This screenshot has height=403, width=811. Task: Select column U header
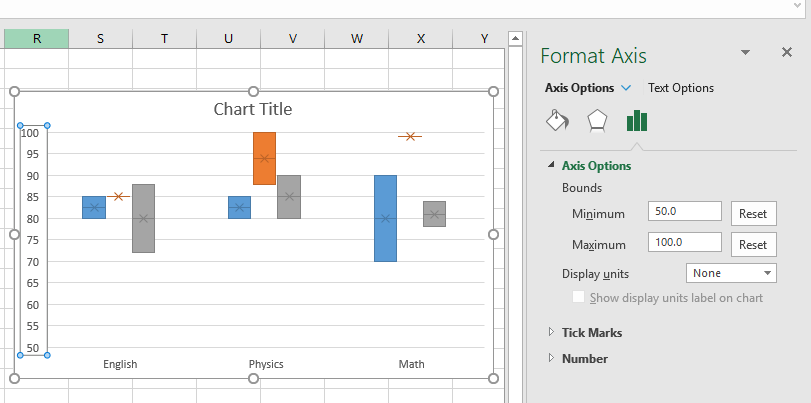[228, 39]
